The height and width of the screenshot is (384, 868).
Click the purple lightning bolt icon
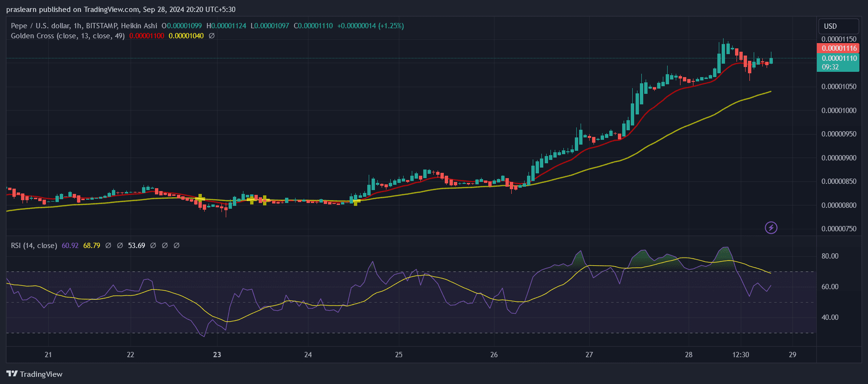pos(771,228)
